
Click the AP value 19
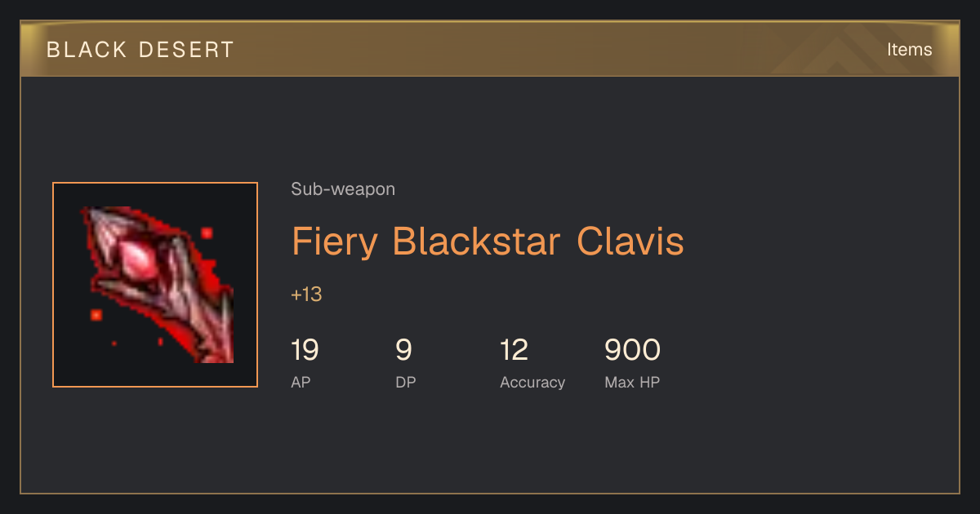tap(305, 350)
